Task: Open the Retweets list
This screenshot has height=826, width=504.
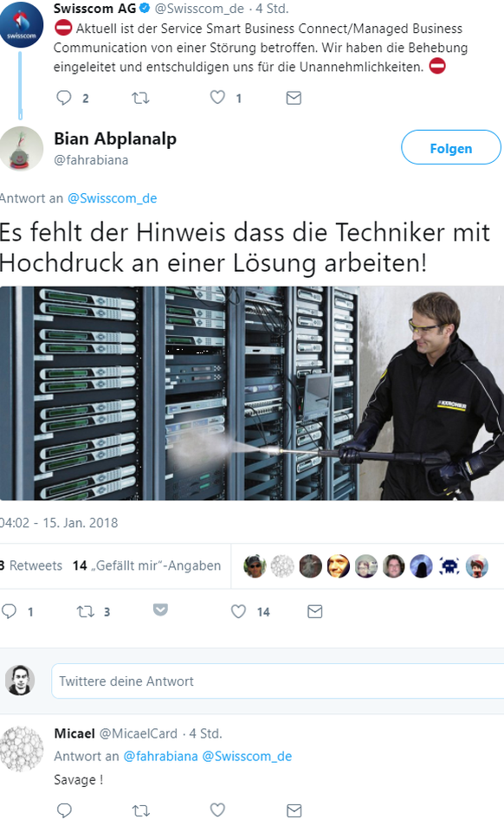Action: point(31,565)
